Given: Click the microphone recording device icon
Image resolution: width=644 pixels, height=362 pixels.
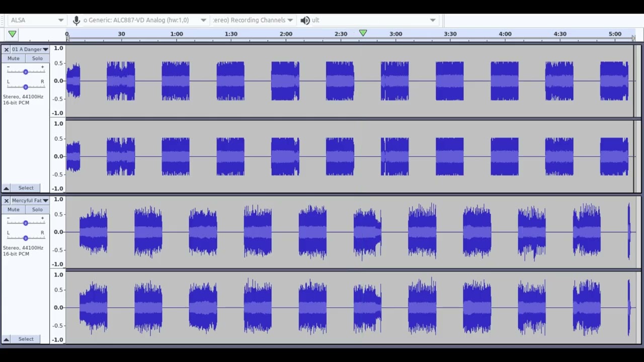Looking at the screenshot, I should click(x=76, y=20).
